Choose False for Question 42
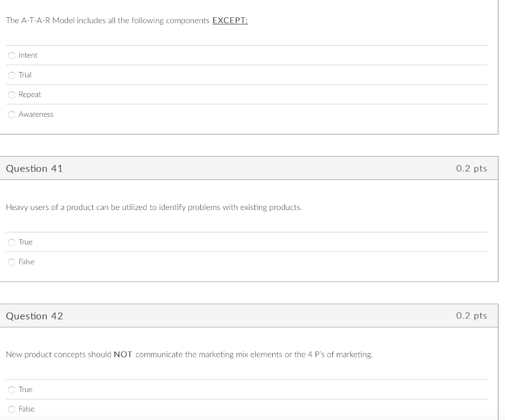Viewport: 505px width, 420px height. point(11,409)
